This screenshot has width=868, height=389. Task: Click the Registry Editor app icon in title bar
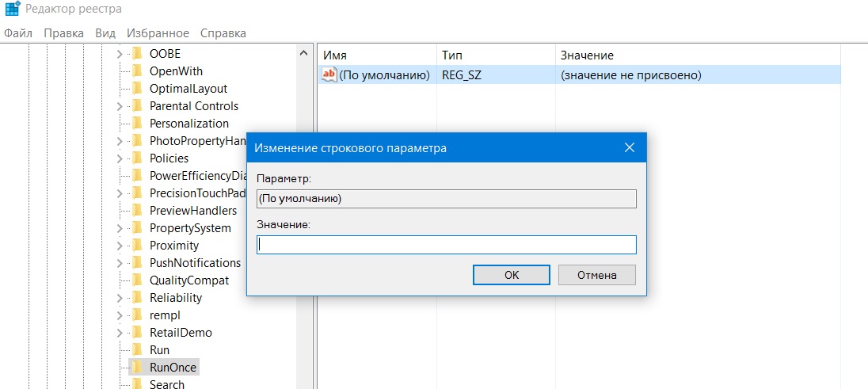(11, 10)
